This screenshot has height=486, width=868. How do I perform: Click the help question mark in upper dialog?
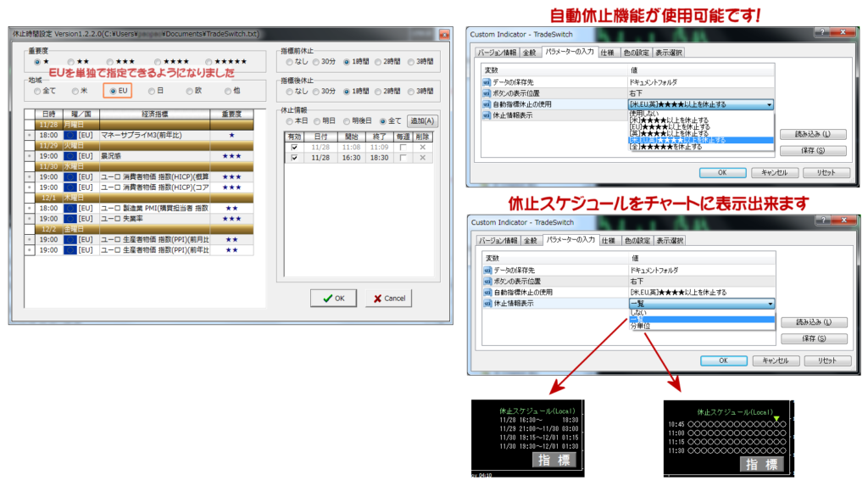819,31
